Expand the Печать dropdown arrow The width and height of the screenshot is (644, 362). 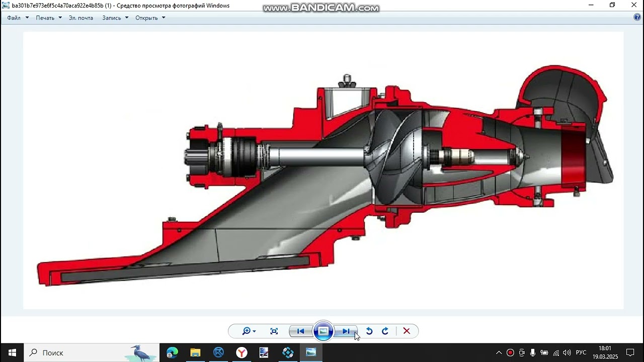point(60,18)
